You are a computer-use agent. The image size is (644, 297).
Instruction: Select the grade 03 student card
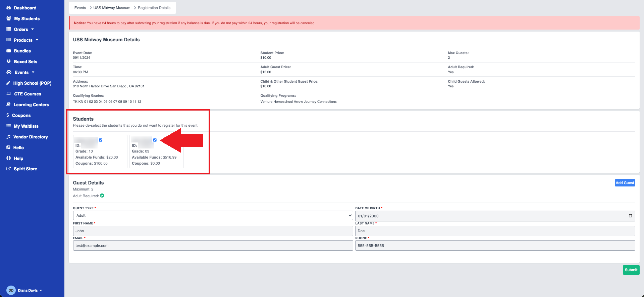click(157, 152)
